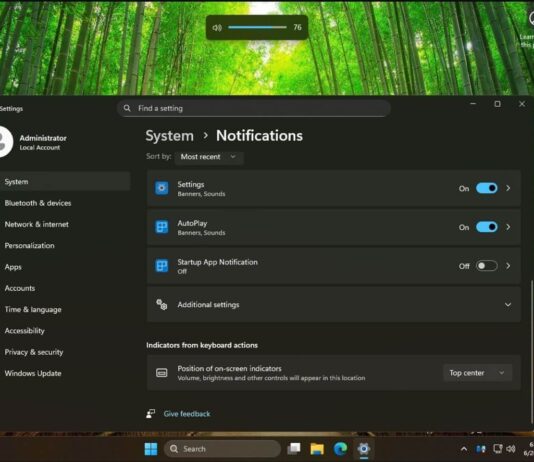The height and width of the screenshot is (462, 534).
Task: Maximize the Settings window
Action: (498, 104)
